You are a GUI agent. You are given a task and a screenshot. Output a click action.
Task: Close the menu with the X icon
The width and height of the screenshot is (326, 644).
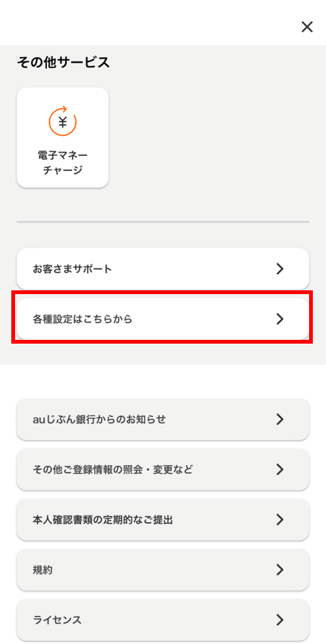[307, 27]
